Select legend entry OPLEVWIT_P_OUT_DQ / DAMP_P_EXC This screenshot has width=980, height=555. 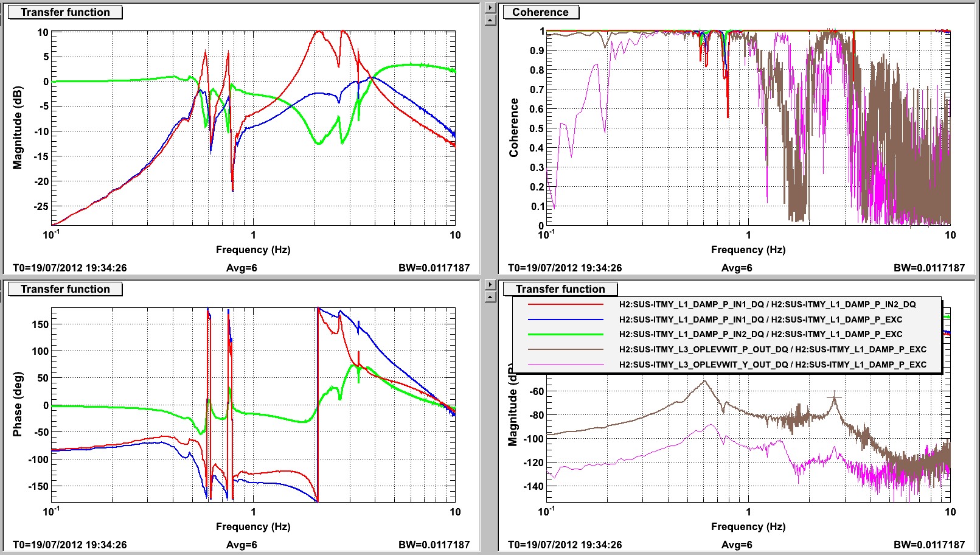tap(773, 349)
